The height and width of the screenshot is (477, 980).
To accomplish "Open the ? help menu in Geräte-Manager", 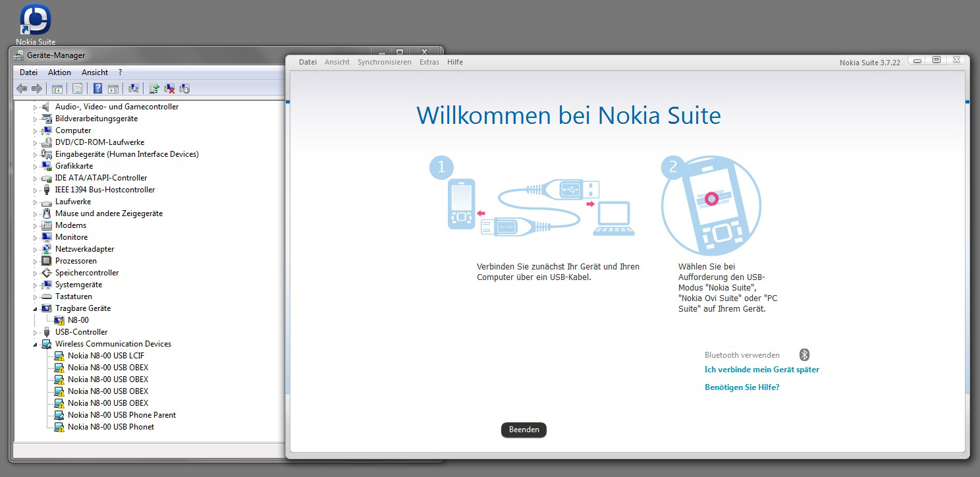I will coord(120,72).
